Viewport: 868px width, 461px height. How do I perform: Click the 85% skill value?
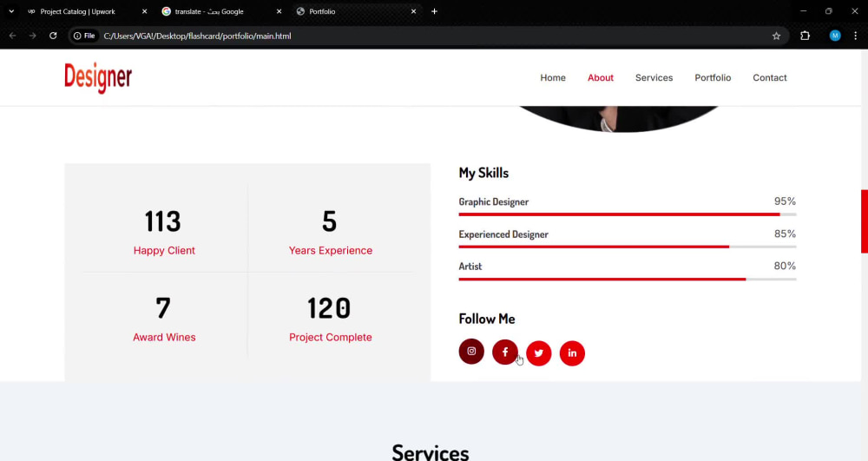coord(785,234)
